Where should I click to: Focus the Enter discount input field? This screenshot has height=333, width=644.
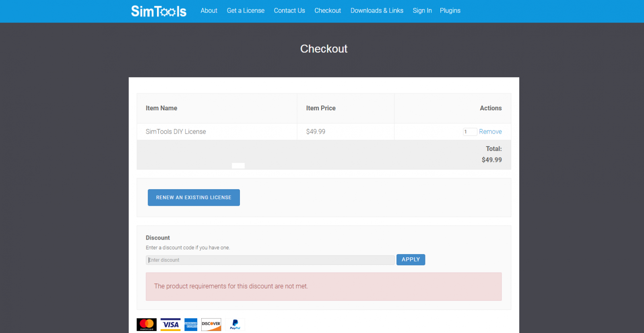point(270,260)
